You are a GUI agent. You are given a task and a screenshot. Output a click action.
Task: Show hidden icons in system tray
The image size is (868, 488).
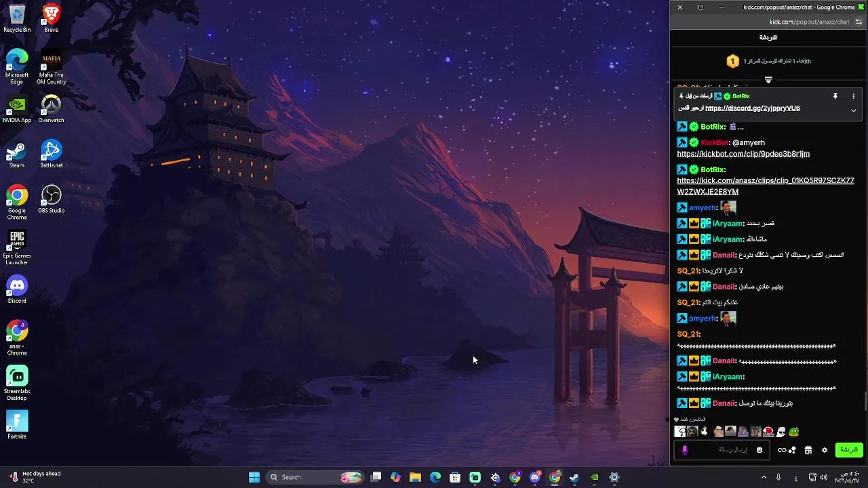(x=764, y=477)
